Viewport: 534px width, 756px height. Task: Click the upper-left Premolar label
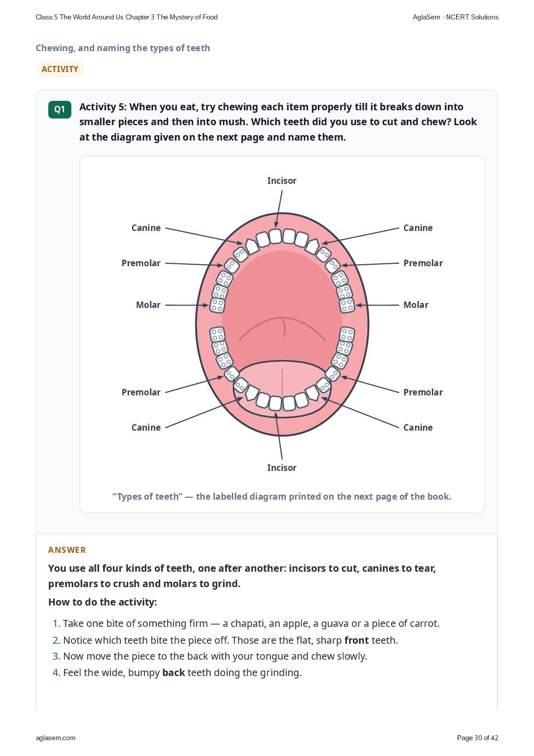pos(141,263)
